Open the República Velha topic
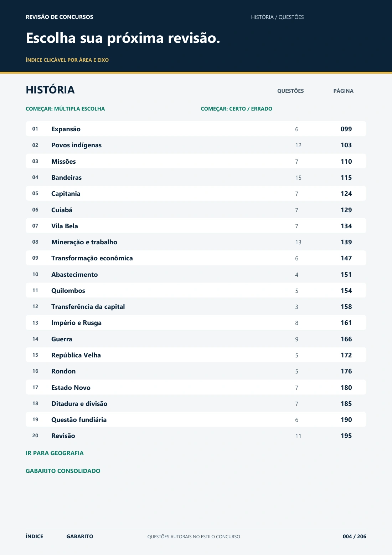392x555 pixels. coord(196,355)
